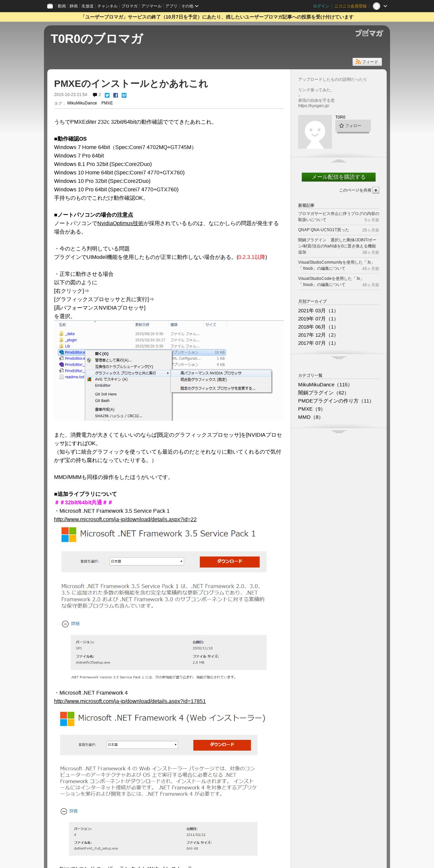Collapse the archive section handle

click(x=339, y=358)
